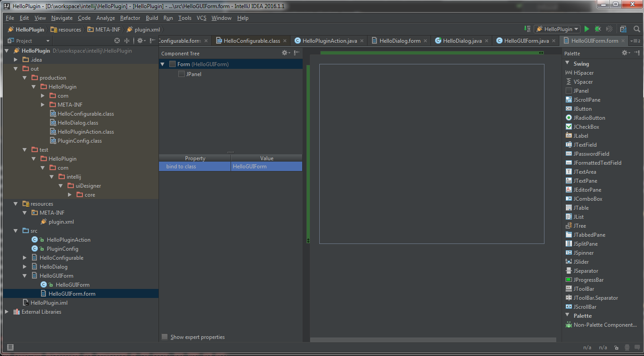
Task: Open Search Everywhere magnifier icon
Action: (x=637, y=29)
